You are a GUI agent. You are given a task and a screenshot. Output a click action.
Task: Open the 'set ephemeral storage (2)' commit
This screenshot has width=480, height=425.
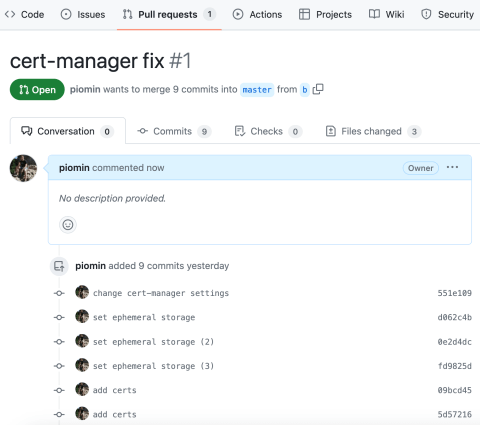click(x=153, y=342)
